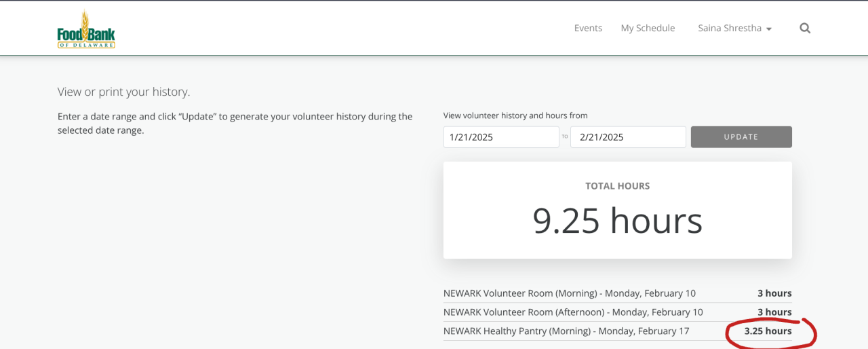Click the circled 3.25 hours value
Viewport: 868px width, 349px height.
point(768,331)
